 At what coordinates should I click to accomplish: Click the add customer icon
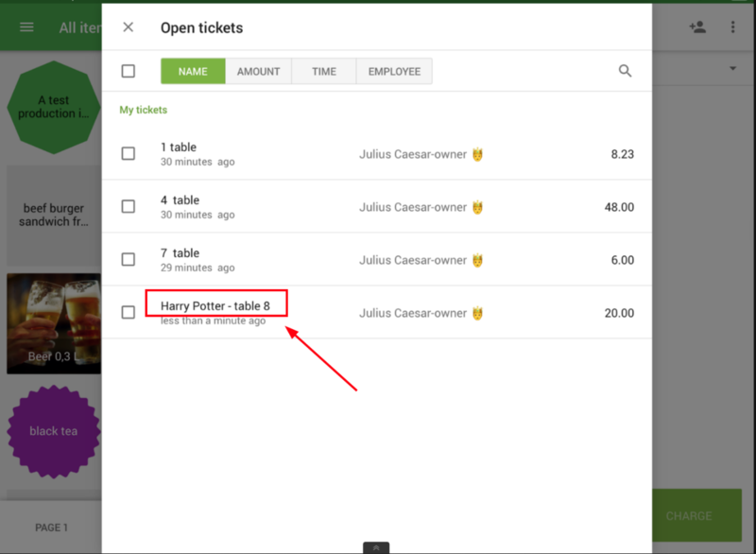697,27
